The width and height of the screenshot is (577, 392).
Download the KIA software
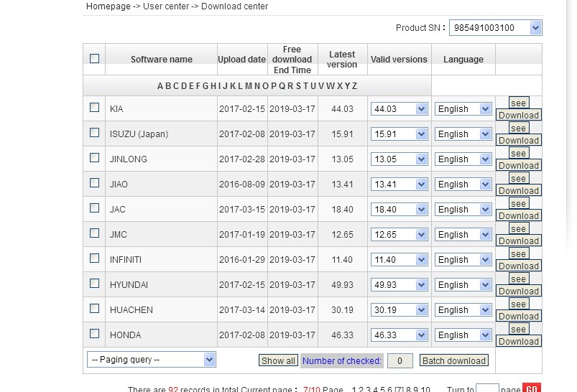[x=519, y=115]
